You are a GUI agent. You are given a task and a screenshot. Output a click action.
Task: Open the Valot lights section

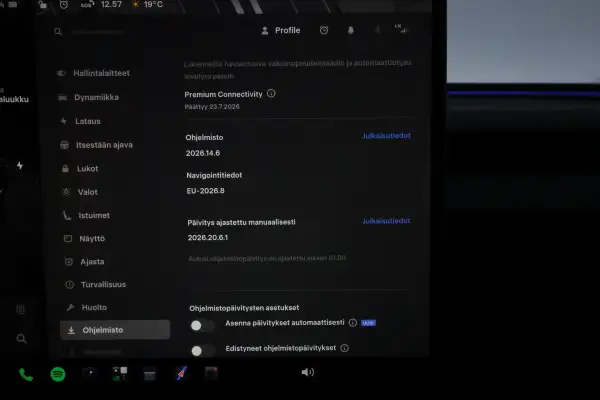pyautogui.click(x=80, y=192)
